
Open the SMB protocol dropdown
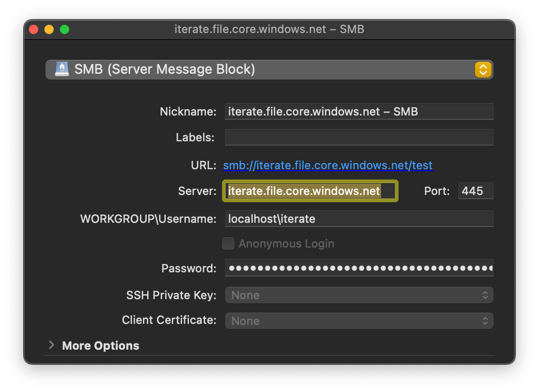click(x=269, y=70)
